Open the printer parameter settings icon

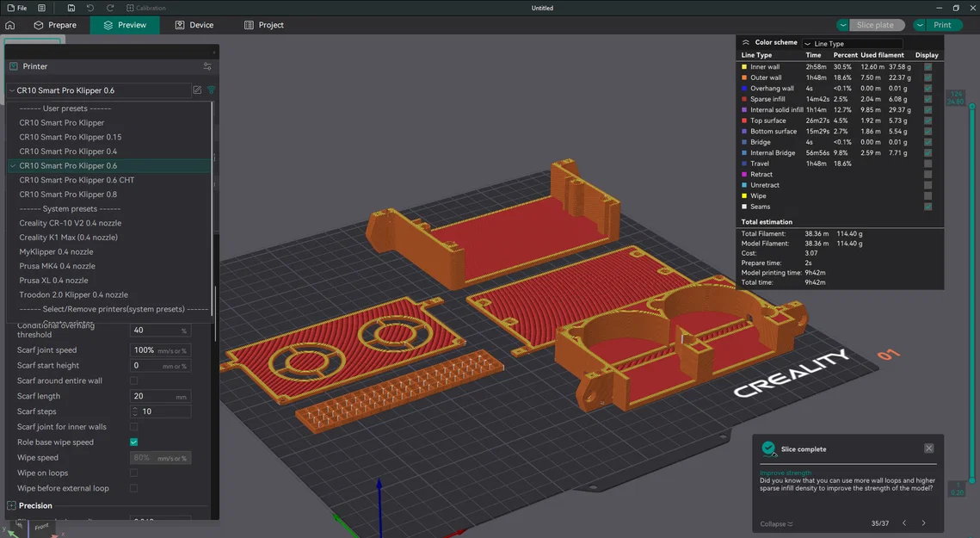pyautogui.click(x=207, y=65)
